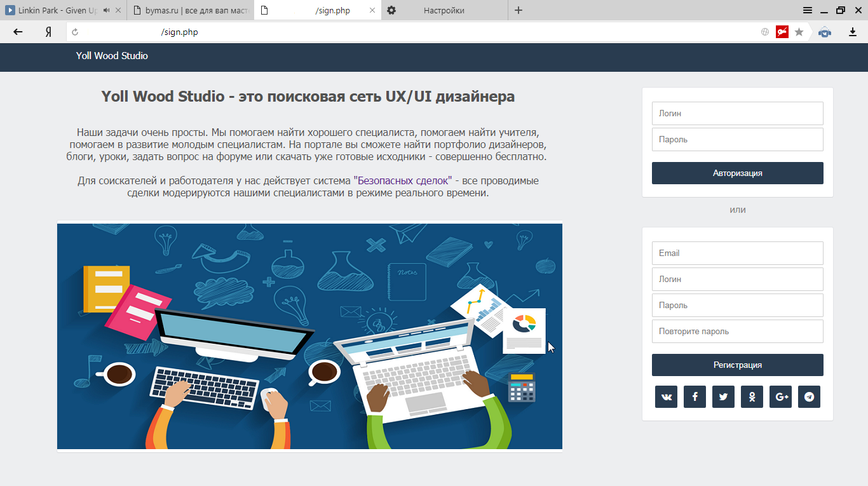Switch to the bymas.ru tab
Viewport: 868px width, 486px height.
[x=189, y=10]
